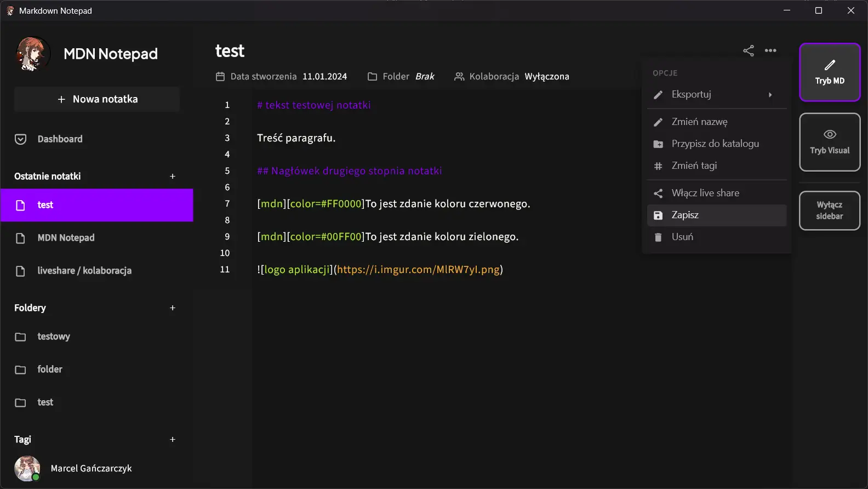Add a tag with the Tagi plus icon
Image resolution: width=868 pixels, height=489 pixels.
(x=173, y=440)
